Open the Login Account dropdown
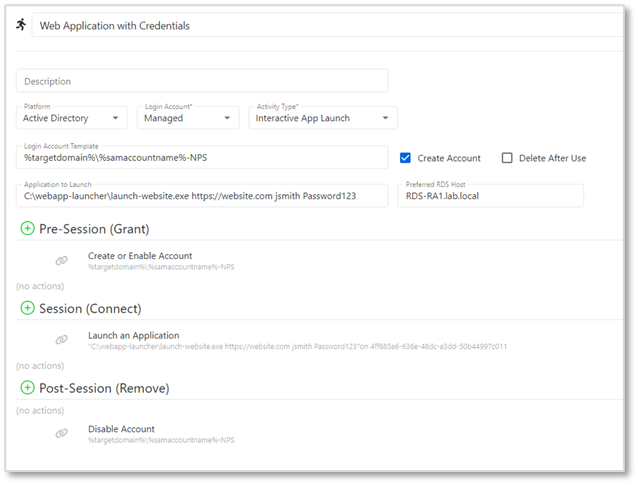 coord(188,118)
